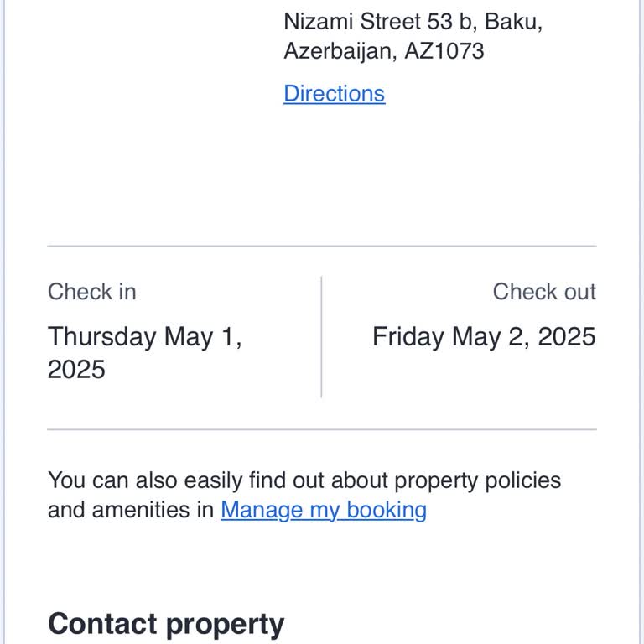Click the Check out label

[543, 292]
